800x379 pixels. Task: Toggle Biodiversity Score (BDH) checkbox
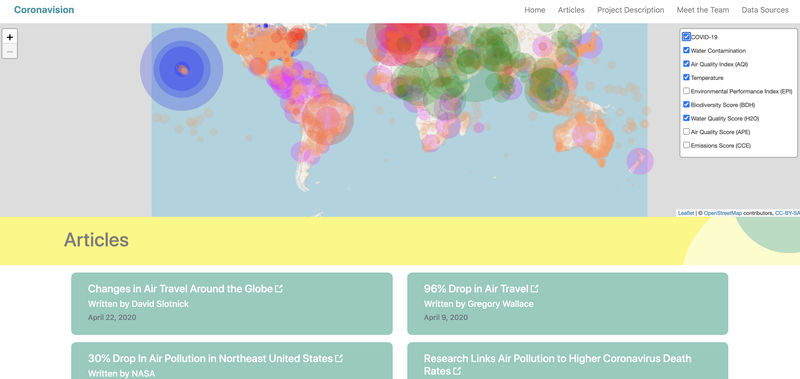(x=686, y=105)
